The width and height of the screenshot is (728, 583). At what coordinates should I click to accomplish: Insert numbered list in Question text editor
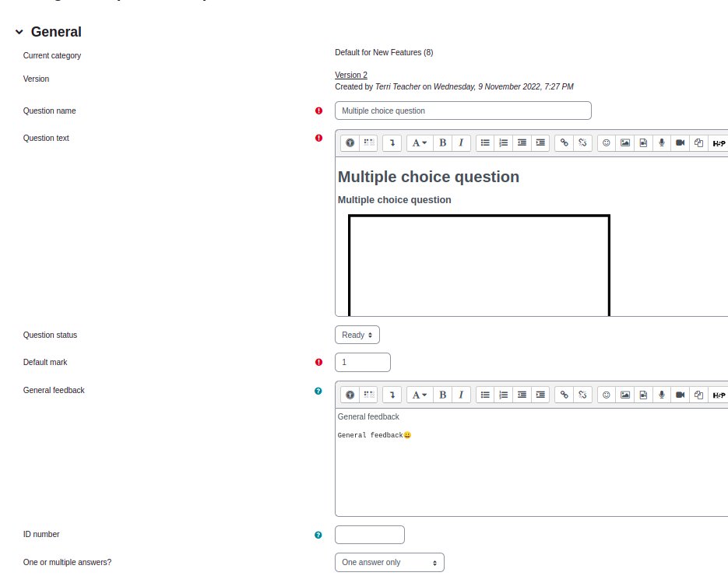pos(504,143)
